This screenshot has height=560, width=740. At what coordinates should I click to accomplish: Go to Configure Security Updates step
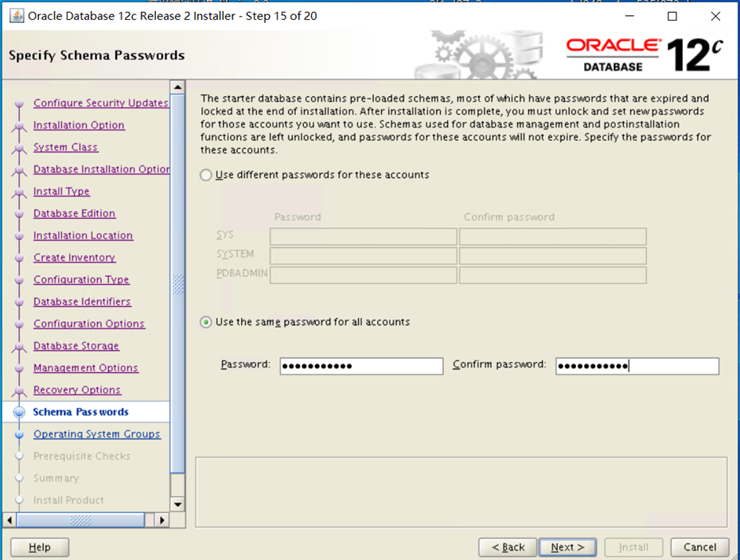(x=100, y=103)
